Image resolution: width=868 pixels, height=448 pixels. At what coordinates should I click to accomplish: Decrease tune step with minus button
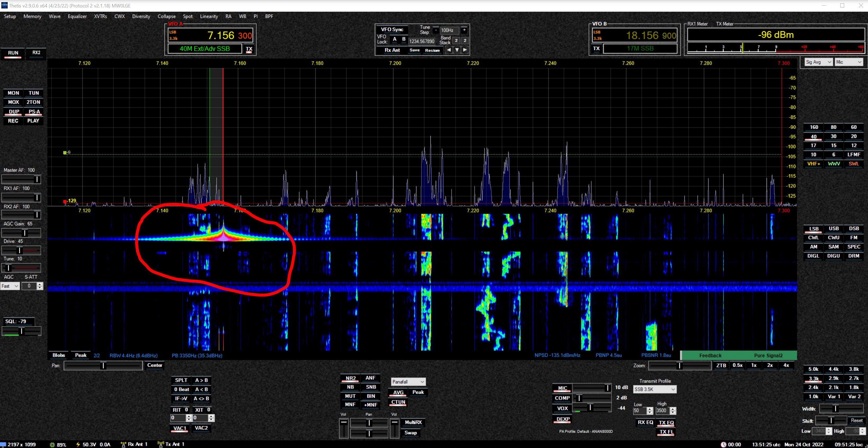pyautogui.click(x=436, y=30)
